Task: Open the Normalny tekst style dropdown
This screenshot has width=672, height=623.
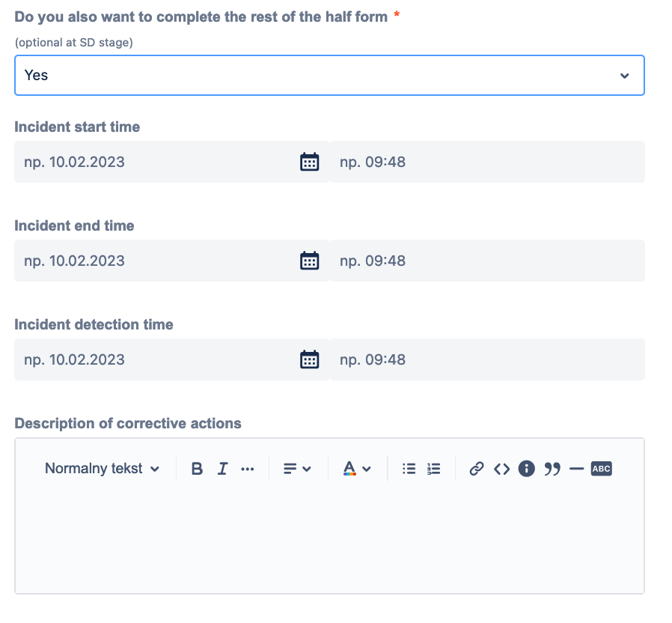Action: coord(103,469)
